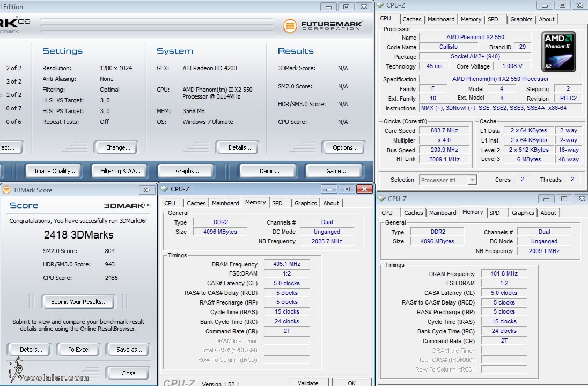This screenshot has width=588, height=386.
Task: Click the HT Link value '2009.1 MHz'
Action: [x=444, y=159]
